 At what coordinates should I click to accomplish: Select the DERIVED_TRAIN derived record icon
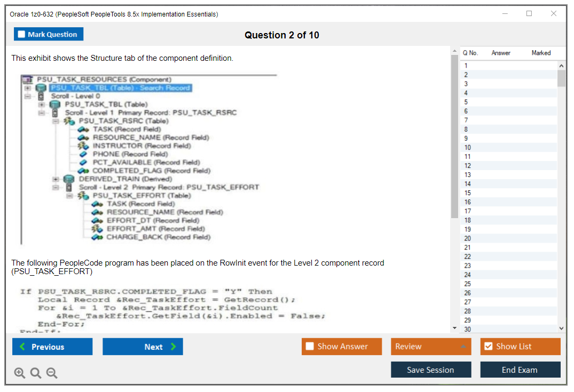69,178
